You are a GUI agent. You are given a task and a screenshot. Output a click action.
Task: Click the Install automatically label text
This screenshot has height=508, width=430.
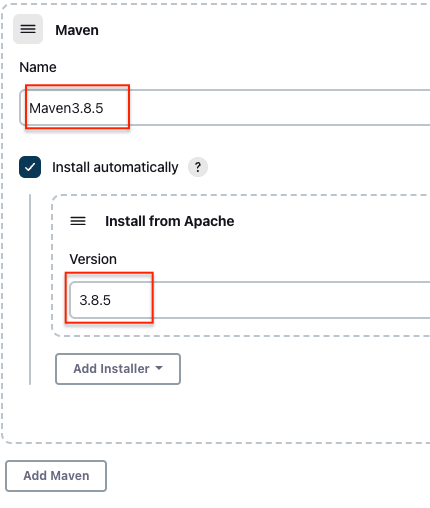(115, 167)
